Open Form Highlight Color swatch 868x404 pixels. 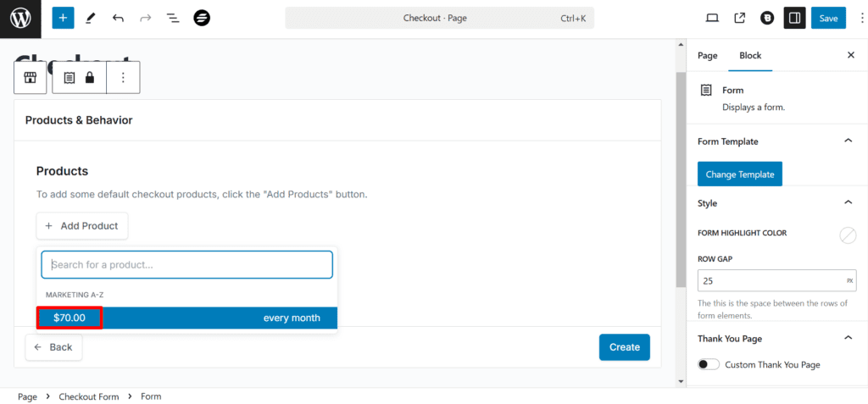coord(848,235)
